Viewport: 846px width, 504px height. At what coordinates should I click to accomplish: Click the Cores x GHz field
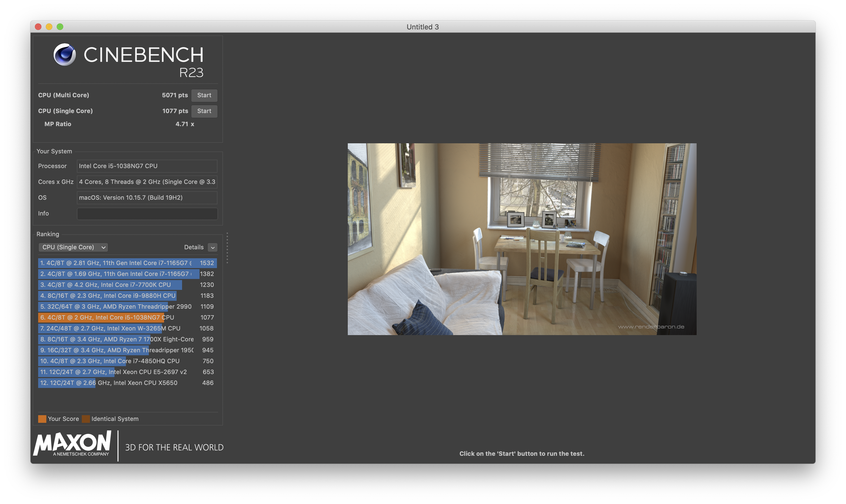coord(147,182)
